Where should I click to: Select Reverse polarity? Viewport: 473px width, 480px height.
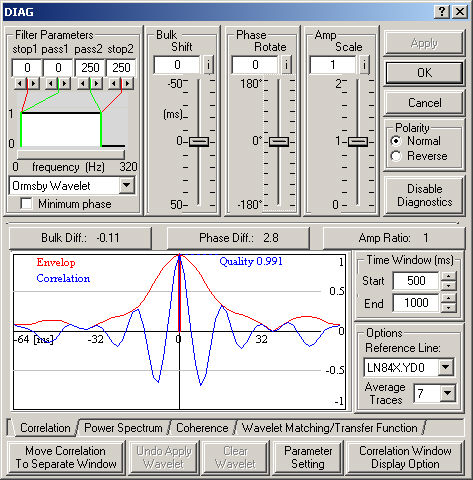click(396, 156)
